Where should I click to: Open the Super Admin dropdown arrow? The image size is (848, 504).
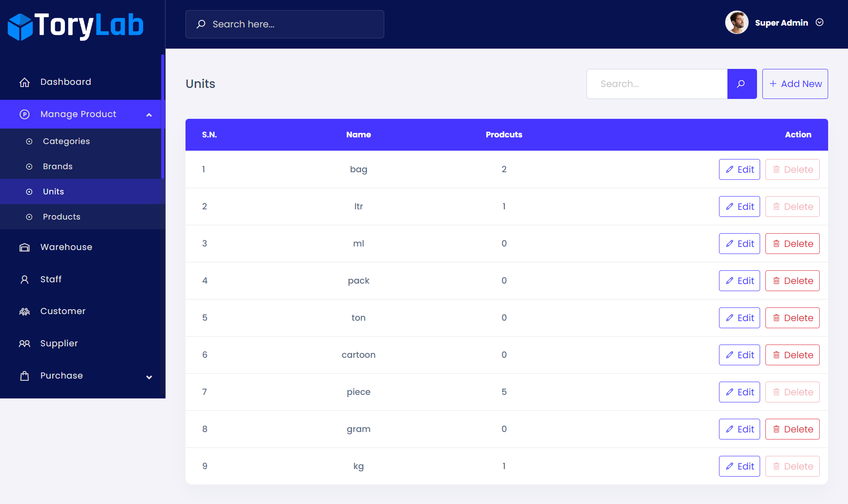(820, 23)
